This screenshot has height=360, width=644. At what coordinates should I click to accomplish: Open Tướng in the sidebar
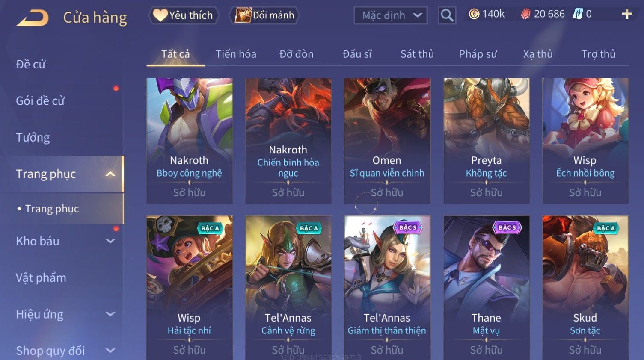(33, 137)
